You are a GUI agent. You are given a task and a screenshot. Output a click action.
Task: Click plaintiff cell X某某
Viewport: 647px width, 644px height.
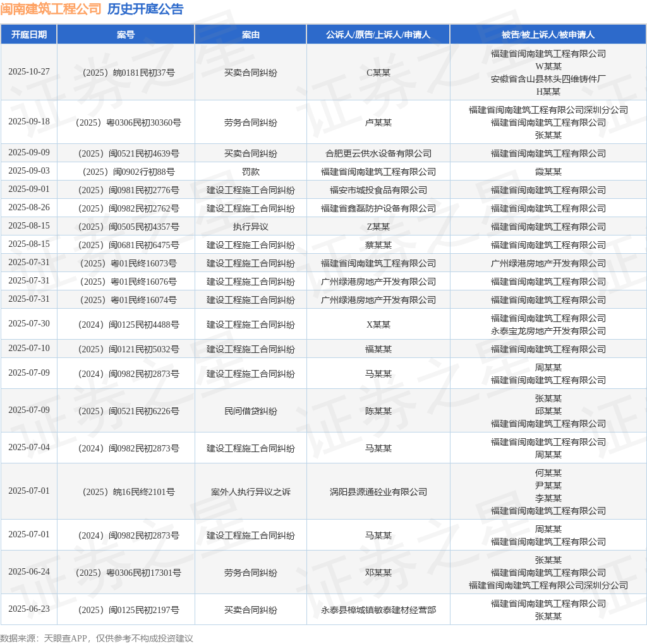click(378, 325)
